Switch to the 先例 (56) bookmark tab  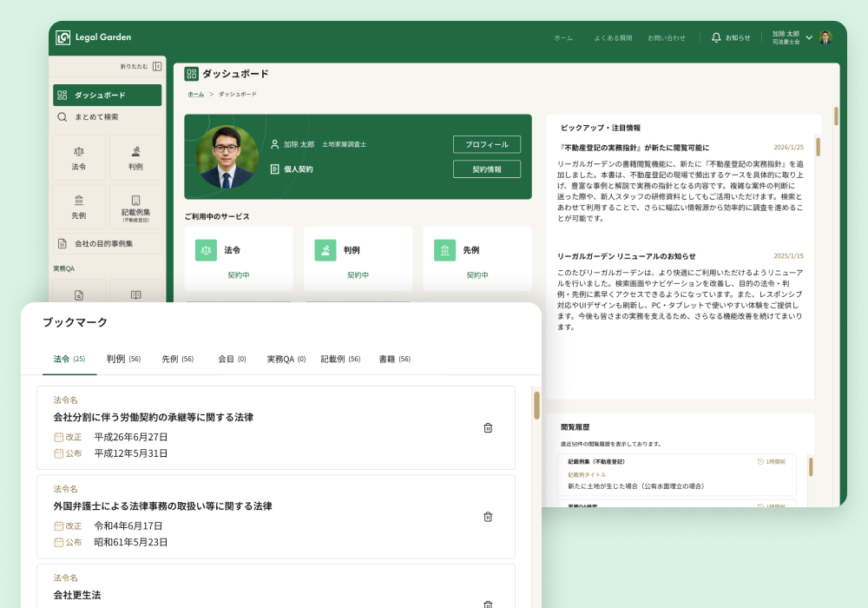178,360
